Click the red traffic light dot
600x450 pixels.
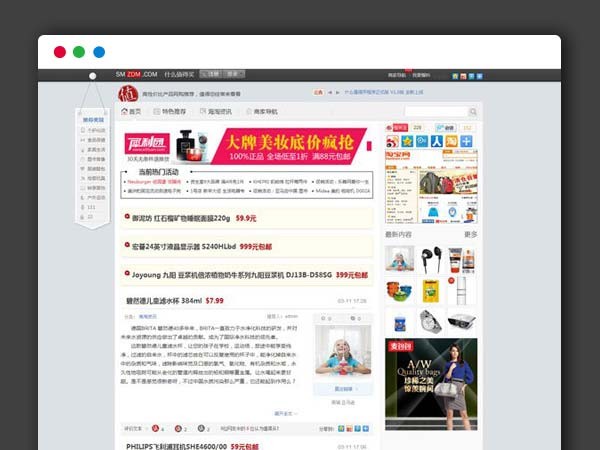tap(60, 52)
